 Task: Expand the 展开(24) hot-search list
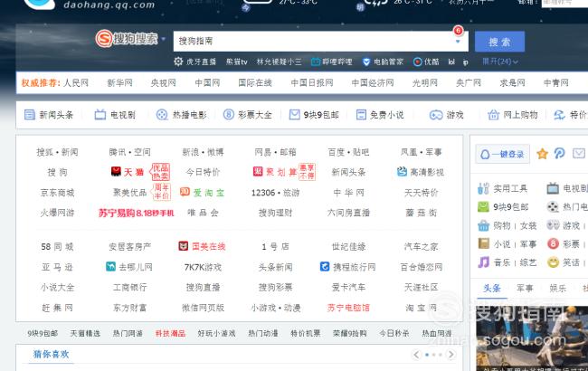coord(500,62)
